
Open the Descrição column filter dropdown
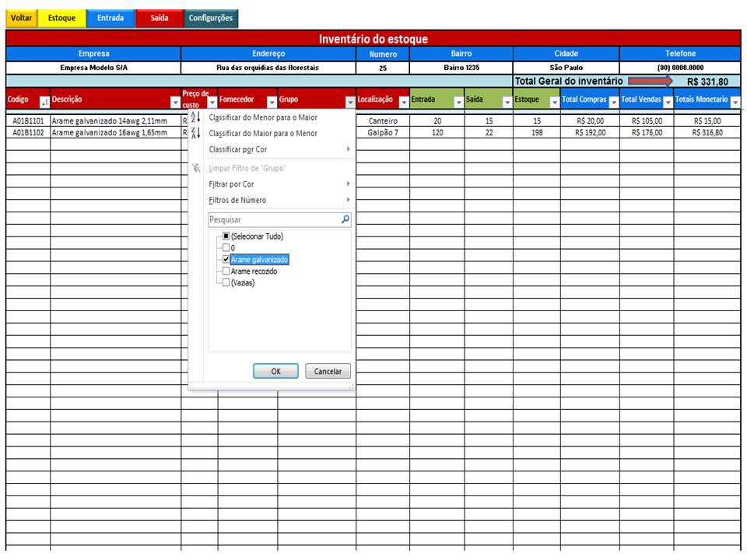[x=175, y=103]
